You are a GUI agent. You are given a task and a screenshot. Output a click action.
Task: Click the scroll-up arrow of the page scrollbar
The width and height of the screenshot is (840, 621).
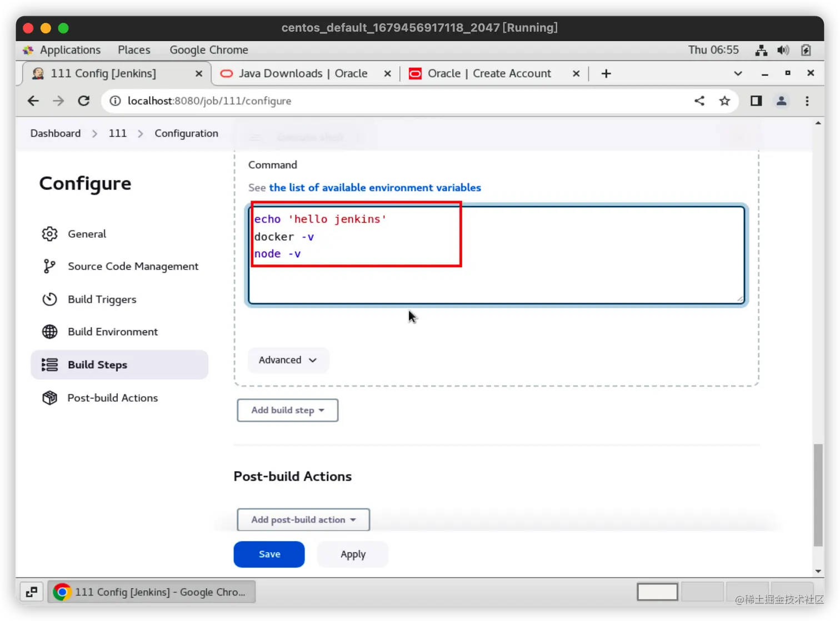(818, 123)
